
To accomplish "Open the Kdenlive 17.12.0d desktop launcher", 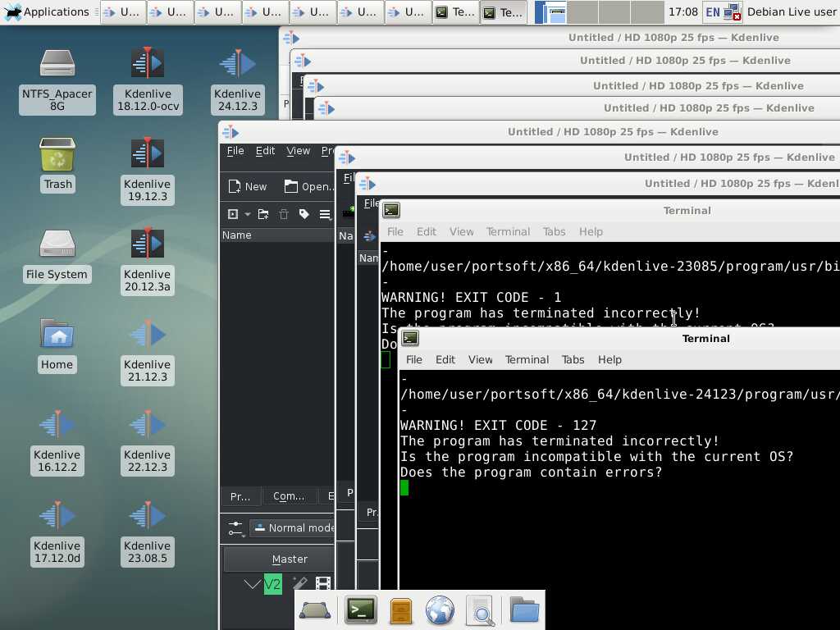I will (57, 532).
